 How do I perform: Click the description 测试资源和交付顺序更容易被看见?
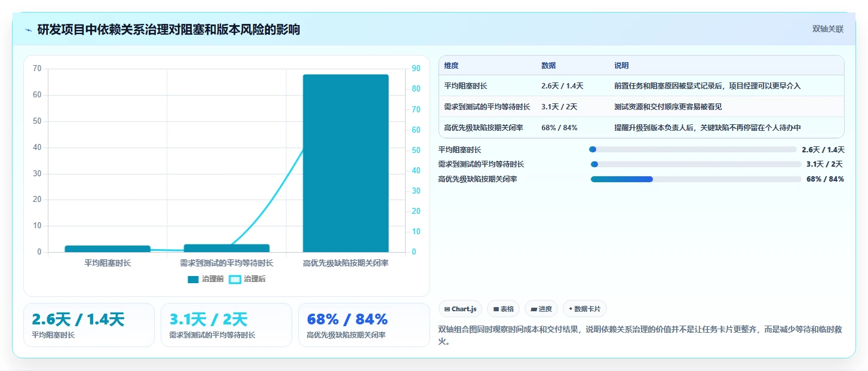click(x=668, y=107)
